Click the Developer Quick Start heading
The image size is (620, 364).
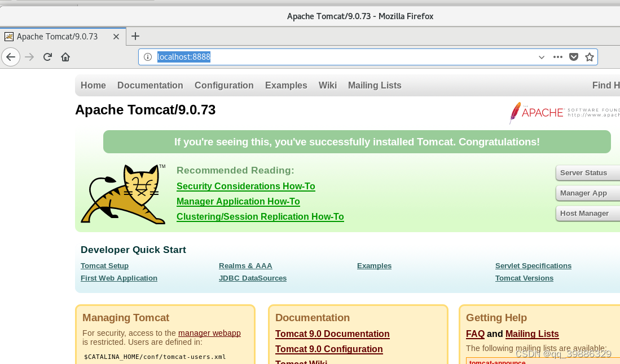[x=133, y=250]
